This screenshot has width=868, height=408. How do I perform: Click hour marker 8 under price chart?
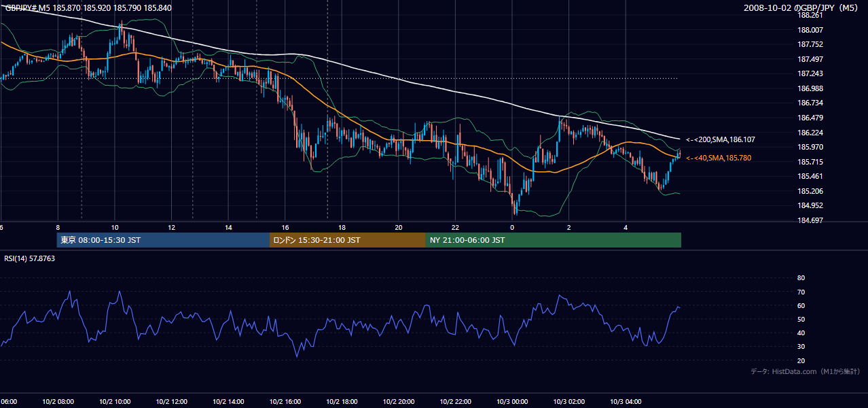click(58, 227)
